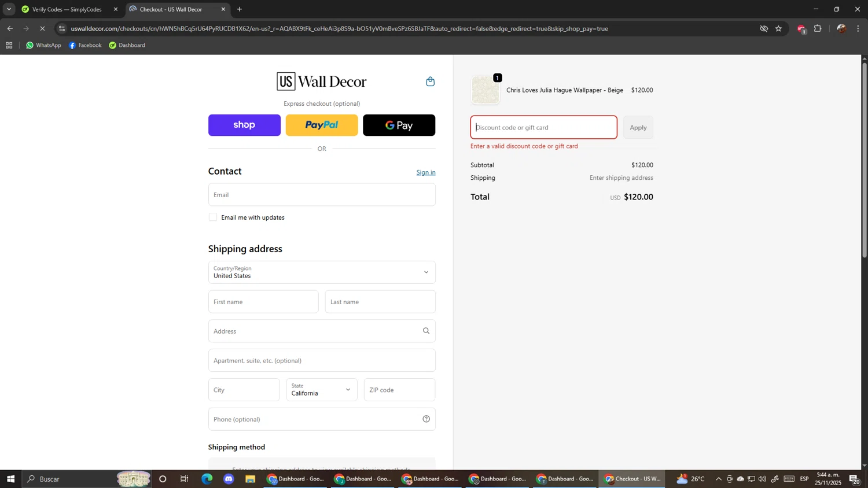Pay with Shop Pay button

[x=244, y=125]
